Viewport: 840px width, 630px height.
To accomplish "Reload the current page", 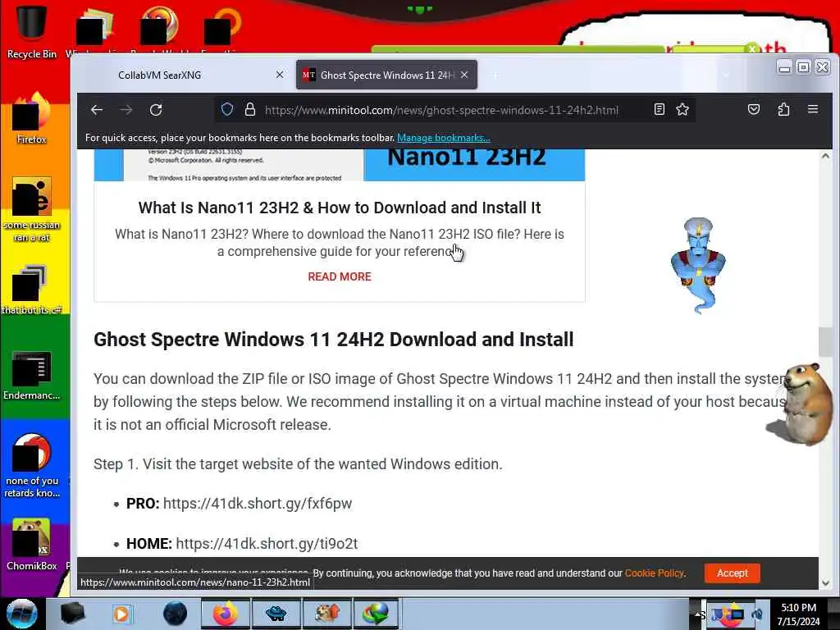I will (x=156, y=110).
